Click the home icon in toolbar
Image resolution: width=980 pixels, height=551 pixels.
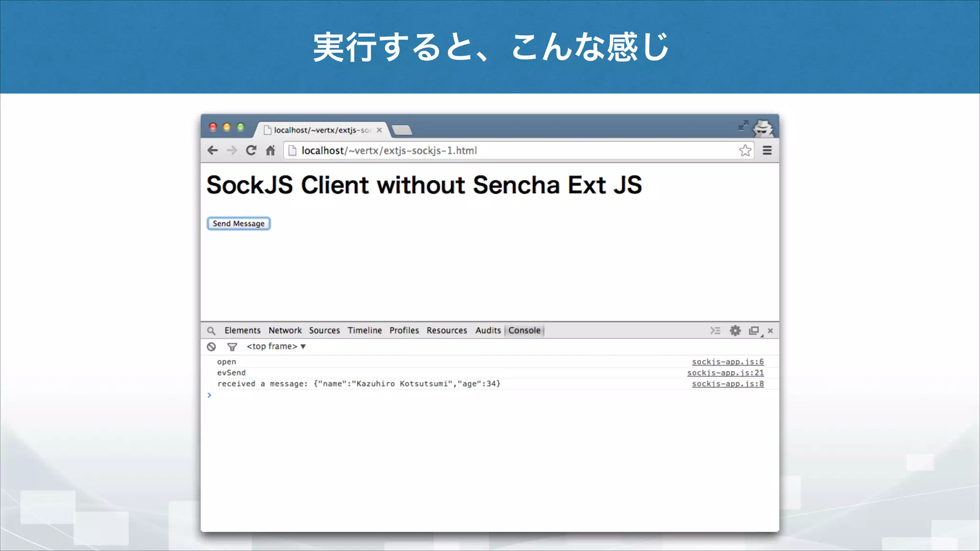pos(270,151)
